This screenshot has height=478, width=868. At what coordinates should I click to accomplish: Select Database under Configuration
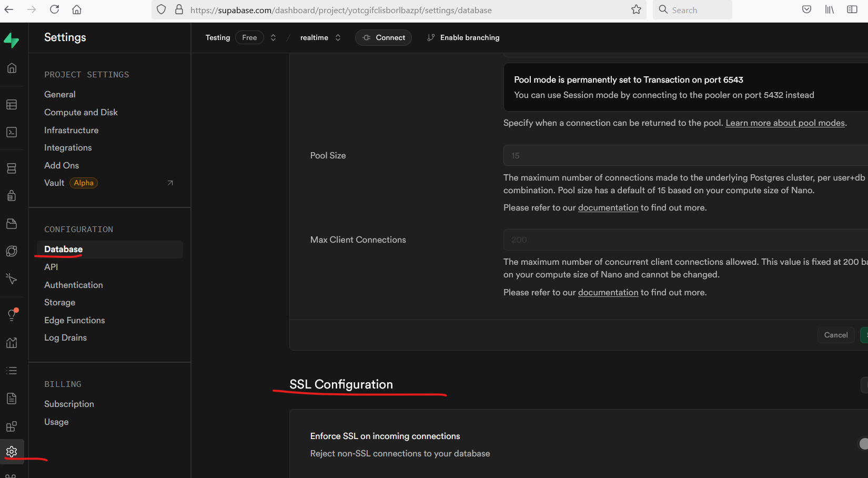[109, 249]
